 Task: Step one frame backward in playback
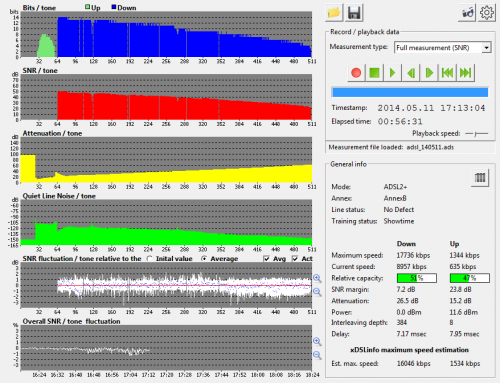coord(411,73)
